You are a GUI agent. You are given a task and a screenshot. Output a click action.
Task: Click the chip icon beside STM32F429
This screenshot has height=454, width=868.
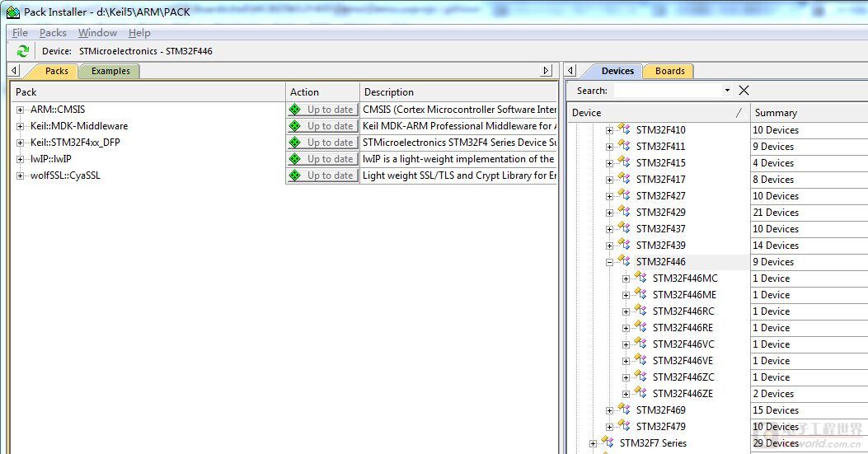(x=624, y=212)
